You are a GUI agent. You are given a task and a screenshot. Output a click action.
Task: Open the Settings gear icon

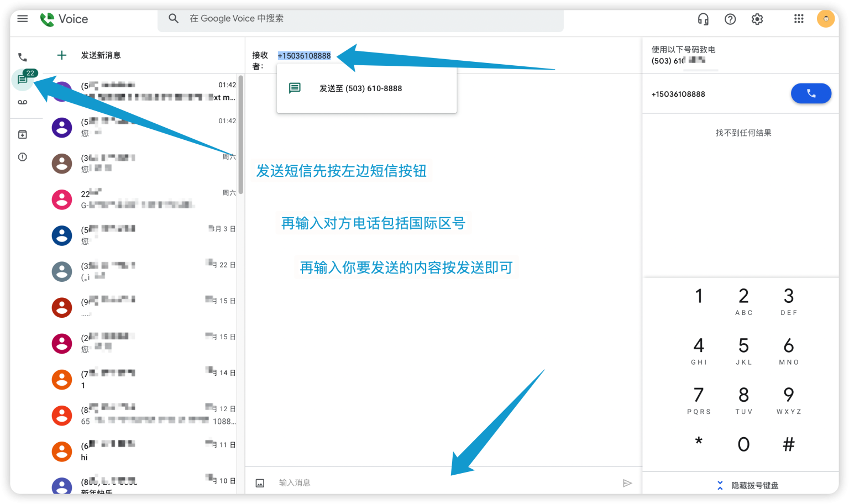[x=757, y=19]
